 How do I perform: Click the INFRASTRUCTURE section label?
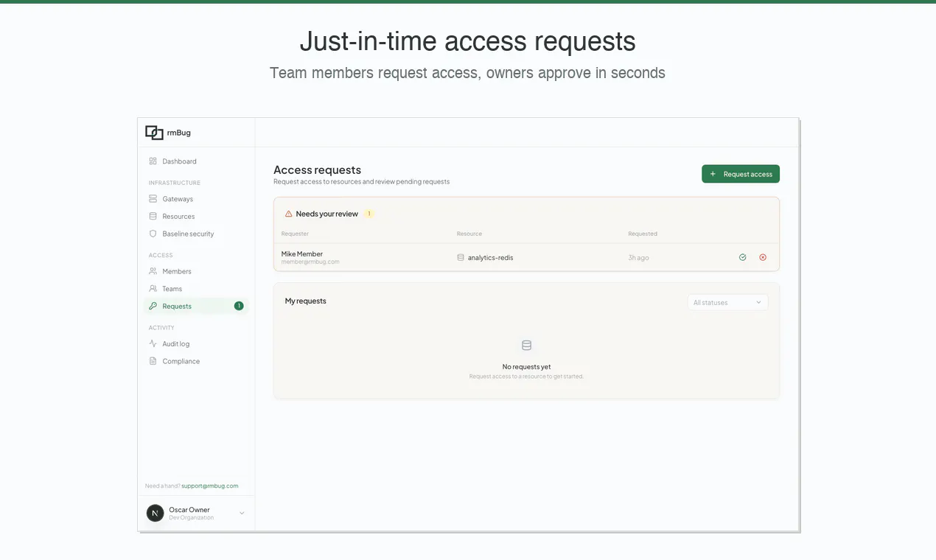175,183
